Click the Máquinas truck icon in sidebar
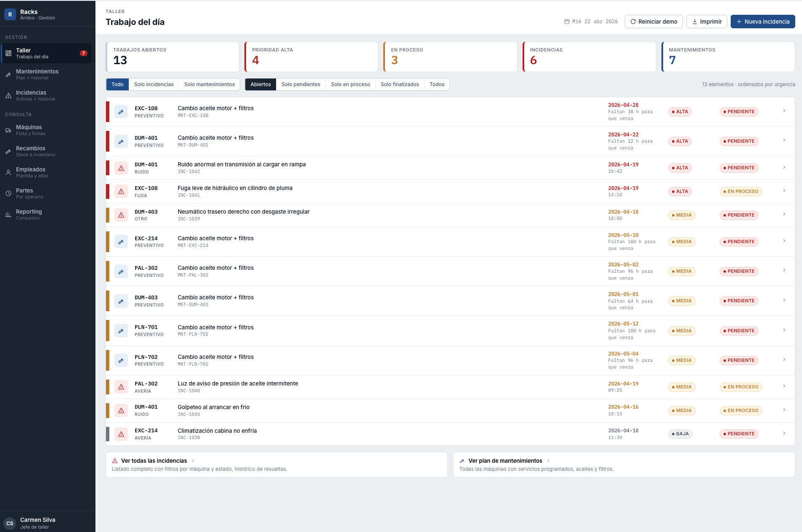 click(x=8, y=130)
